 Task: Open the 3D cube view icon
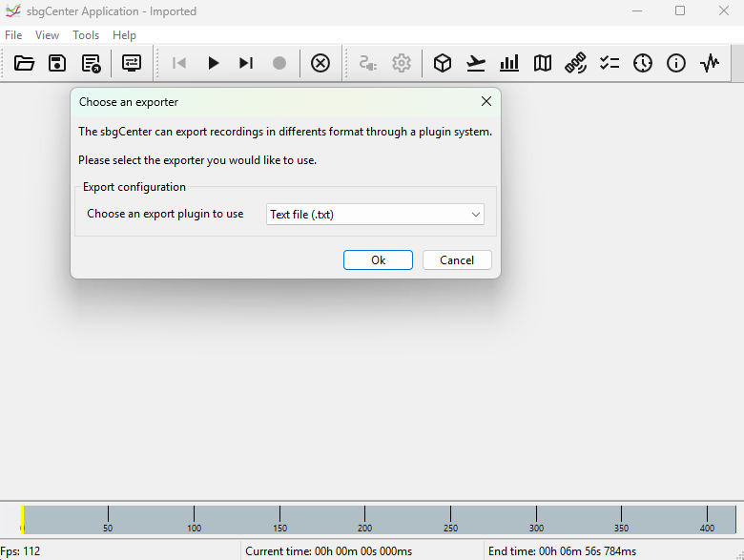(x=443, y=63)
